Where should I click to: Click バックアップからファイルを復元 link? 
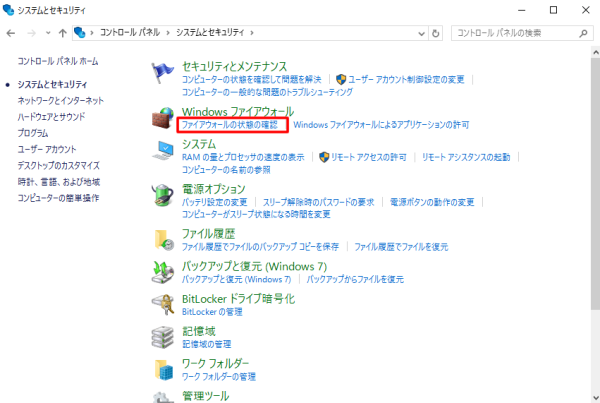click(355, 279)
